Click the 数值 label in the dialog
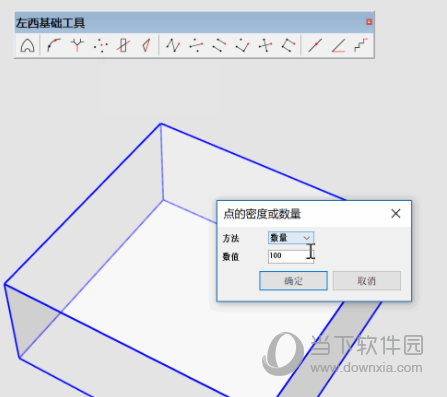The width and height of the screenshot is (447, 397). (231, 257)
